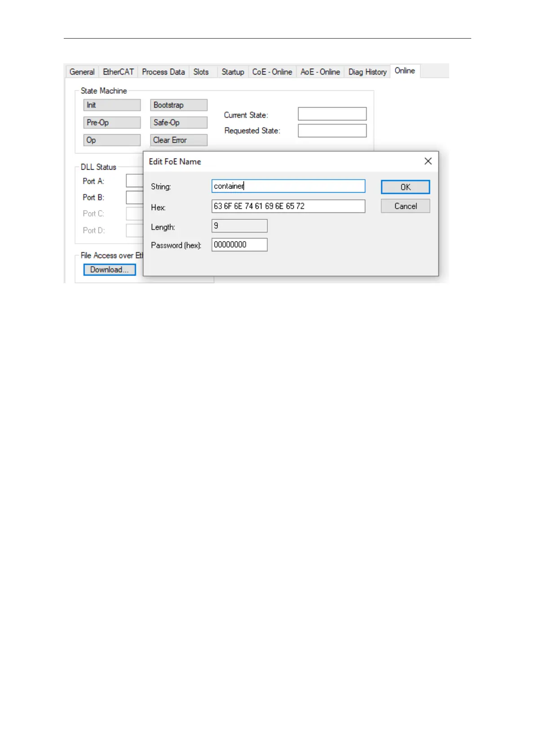Confirm FoE name with OK

(x=405, y=187)
